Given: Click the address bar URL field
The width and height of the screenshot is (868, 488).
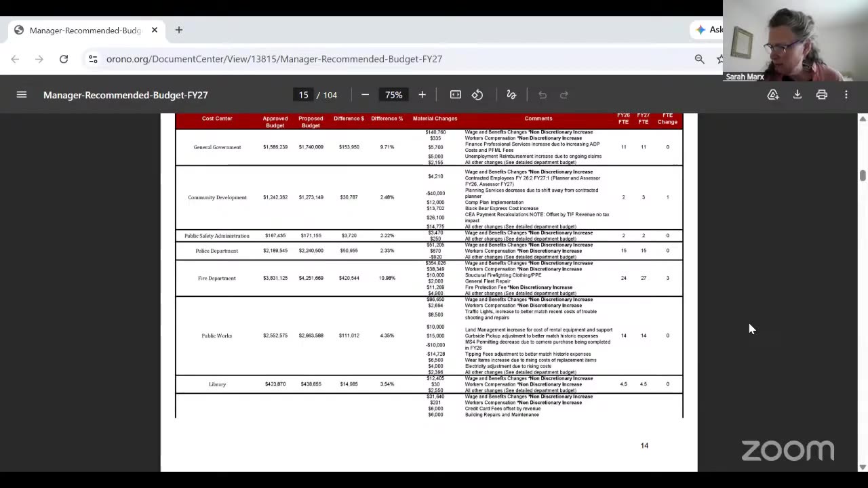Looking at the screenshot, I should (274, 59).
